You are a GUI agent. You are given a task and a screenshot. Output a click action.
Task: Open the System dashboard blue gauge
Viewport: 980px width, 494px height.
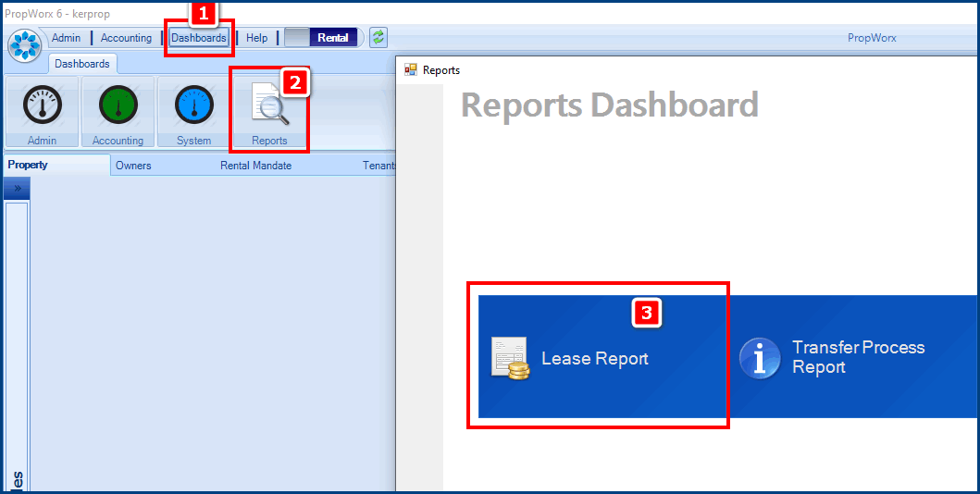tap(193, 112)
